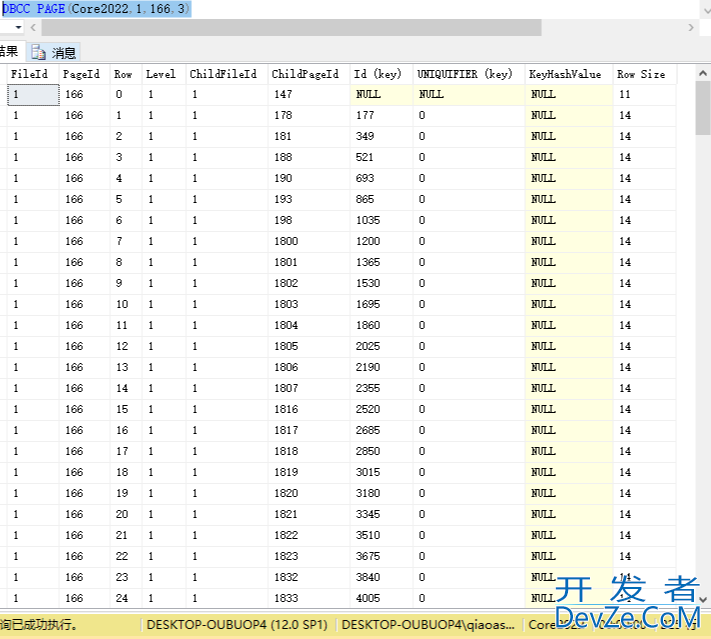Click Id cell 3675

(x=381, y=556)
